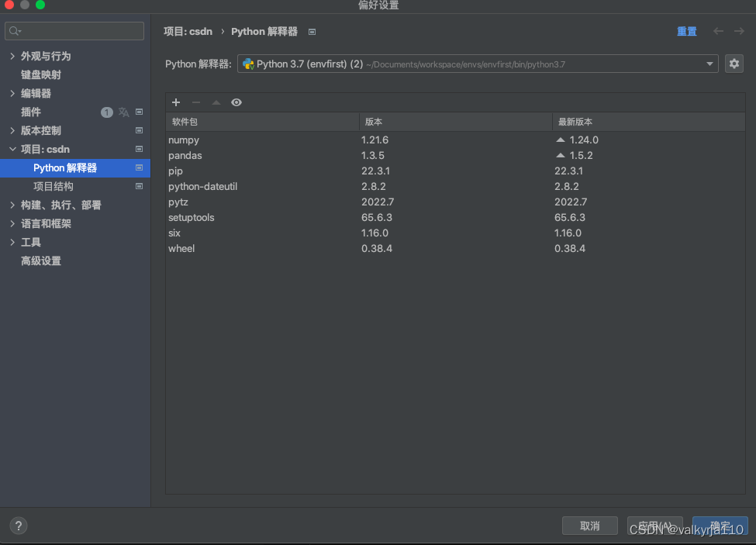Expand the 构建、执行、部署 section
This screenshot has width=756, height=545.
coord(12,205)
